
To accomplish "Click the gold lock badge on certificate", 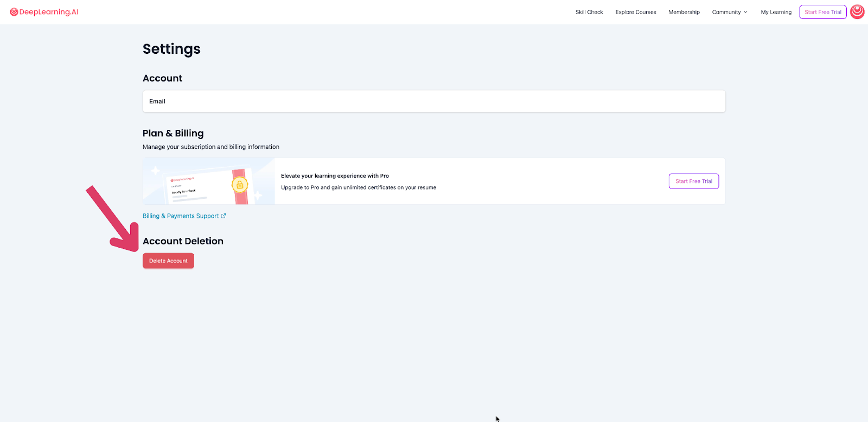I will pyautogui.click(x=240, y=185).
